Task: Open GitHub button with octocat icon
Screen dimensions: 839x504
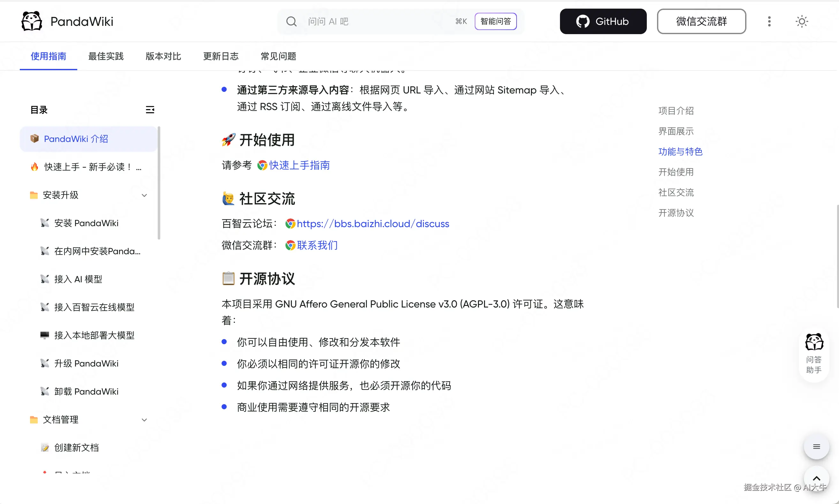Action: [603, 21]
